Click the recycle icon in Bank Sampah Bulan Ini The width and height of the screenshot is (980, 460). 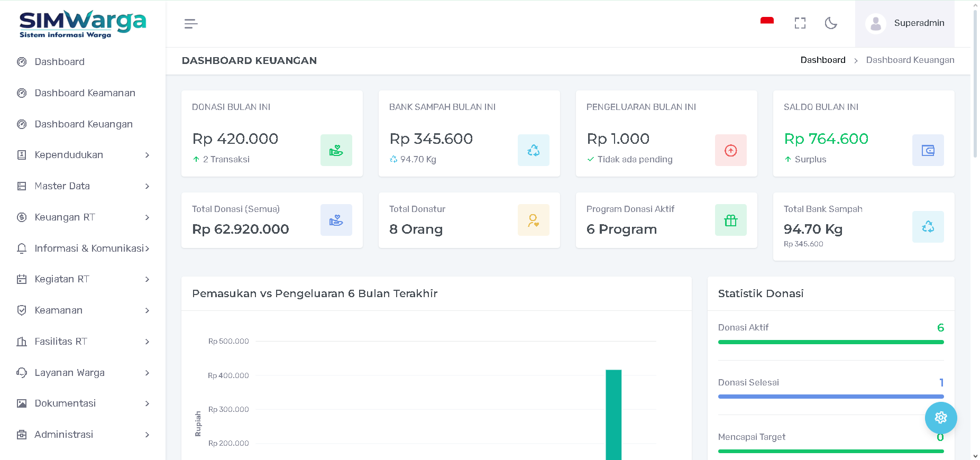(x=533, y=151)
